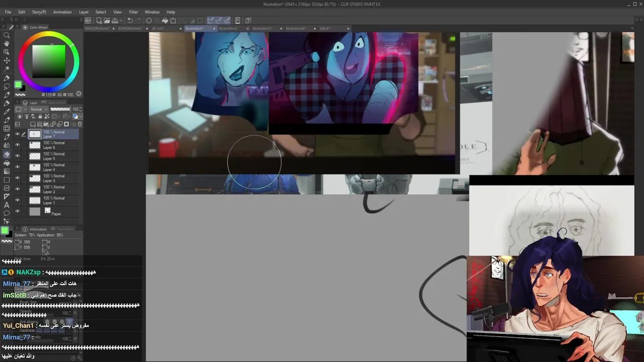Screen dimensions: 644x362
Task: Hide Layer 1 with its eye icon
Action: [17, 201]
